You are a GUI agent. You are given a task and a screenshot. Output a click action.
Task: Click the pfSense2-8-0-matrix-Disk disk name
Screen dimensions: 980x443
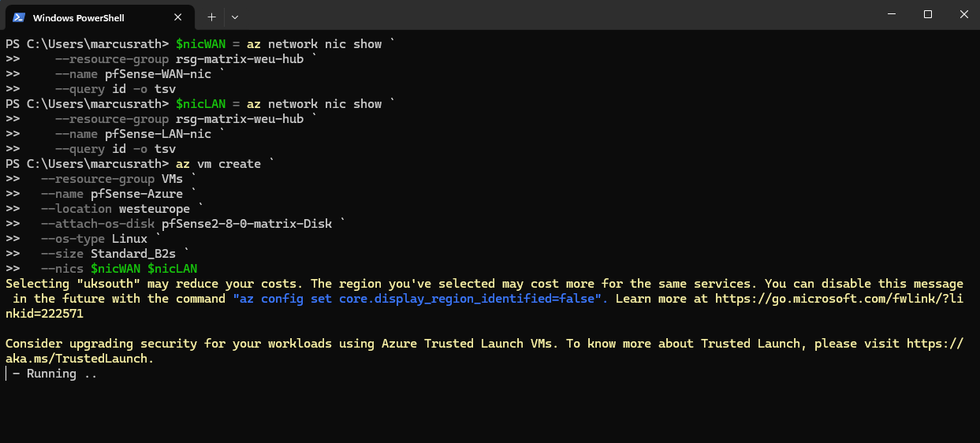(248, 224)
